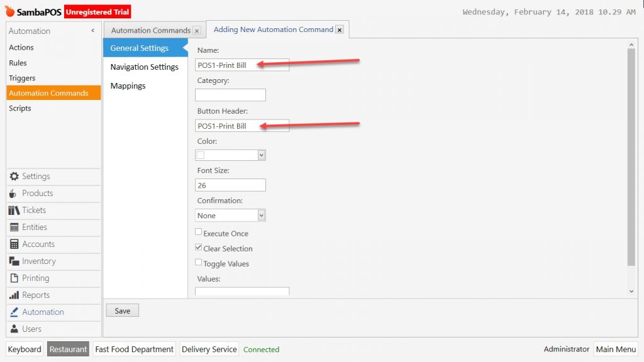Image resolution: width=644 pixels, height=362 pixels.
Task: Select Automation Commands in the sidebar
Action: coord(53,93)
